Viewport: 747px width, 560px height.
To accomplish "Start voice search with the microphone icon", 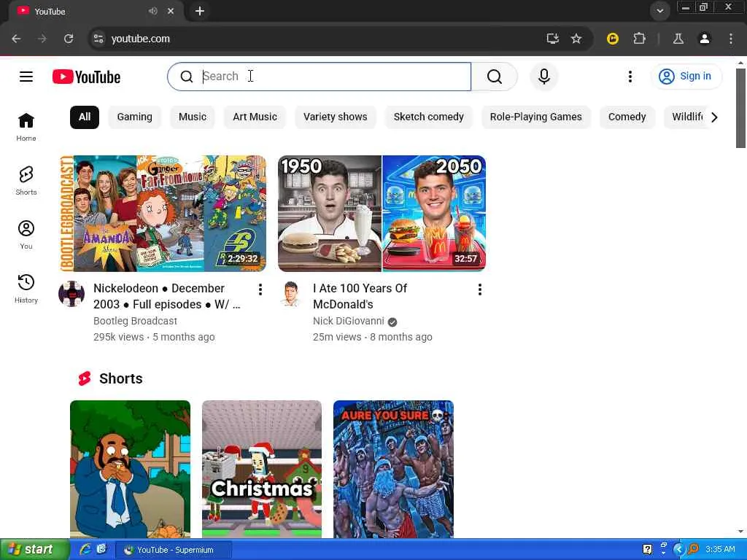I will pyautogui.click(x=543, y=77).
